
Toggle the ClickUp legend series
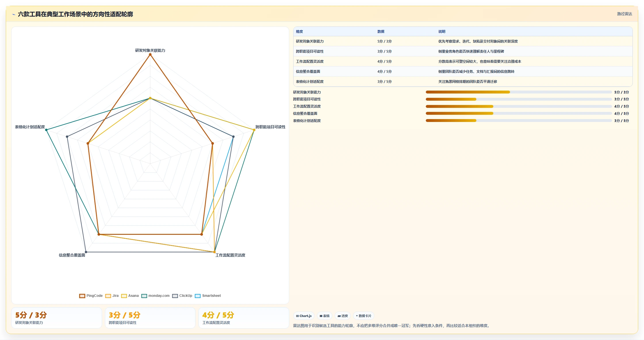tap(182, 296)
